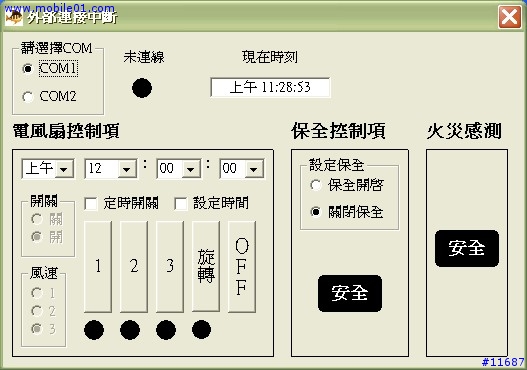
Task: Open the hour dropdown showing 12
Action: coord(127,169)
